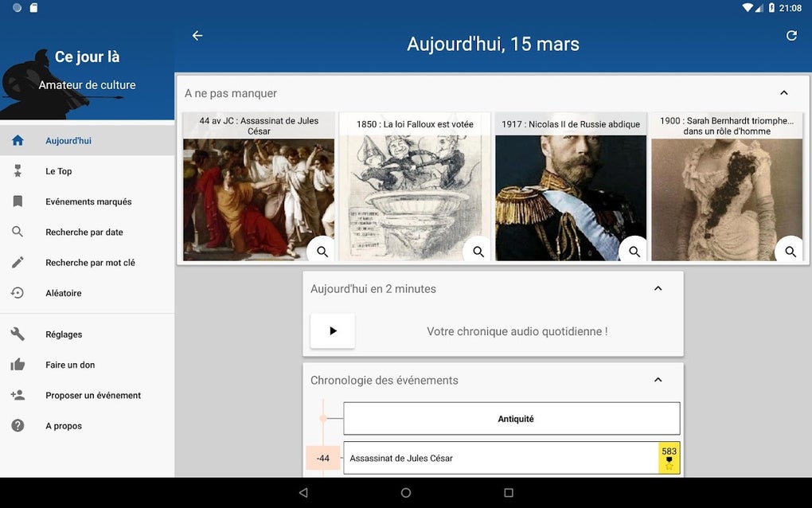
Task: Open Evénements marqués menu entry
Action: [87, 201]
